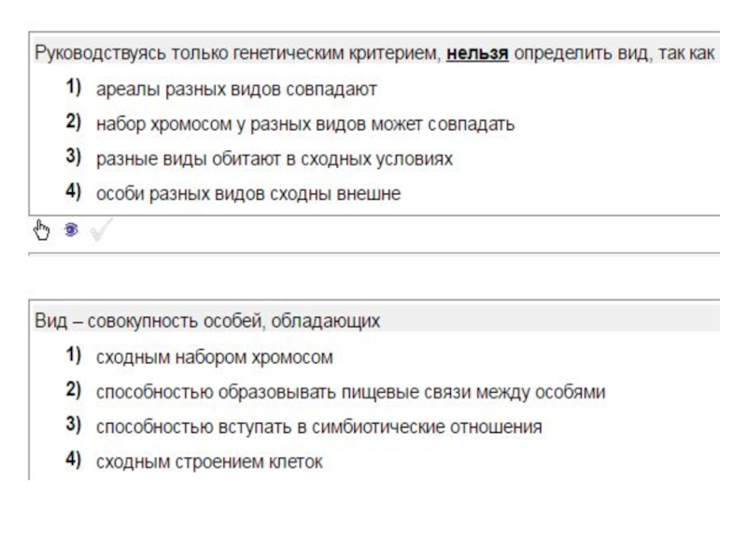747x560 pixels.
Task: Click number '3)' beside 'способностью вступать в симбиотические'
Action: coord(73,426)
